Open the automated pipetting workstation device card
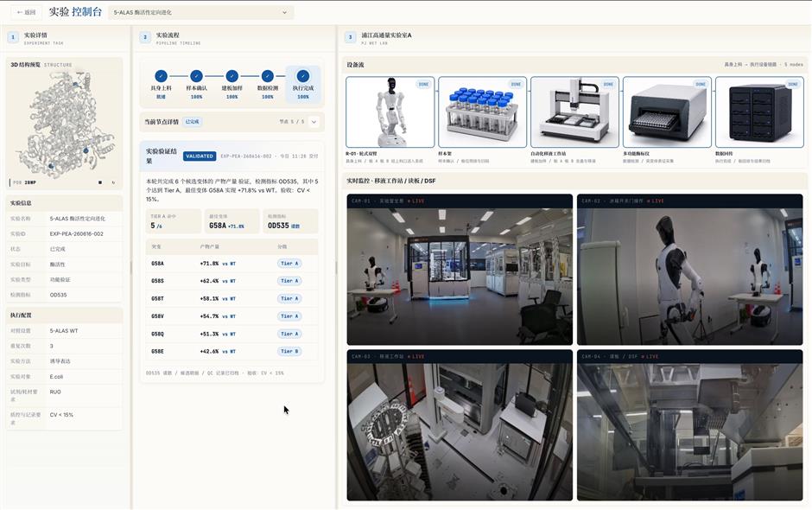Image resolution: width=812 pixels, height=510 pixels. coord(574,112)
